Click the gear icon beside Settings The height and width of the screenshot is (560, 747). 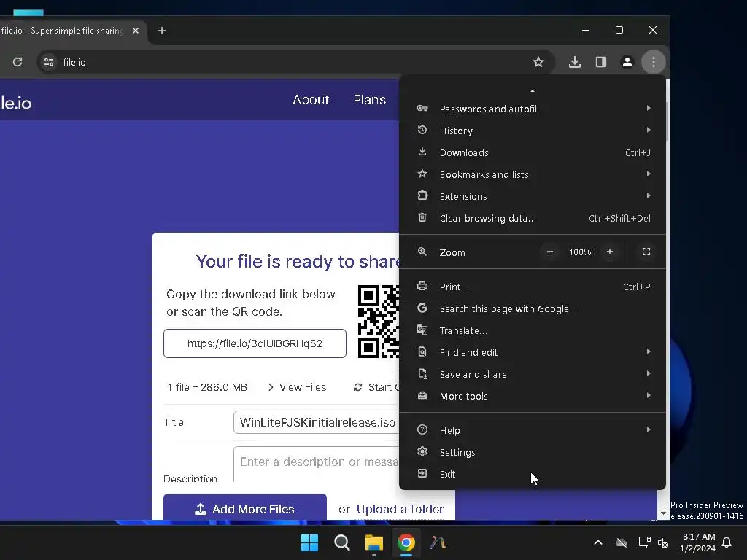(422, 451)
